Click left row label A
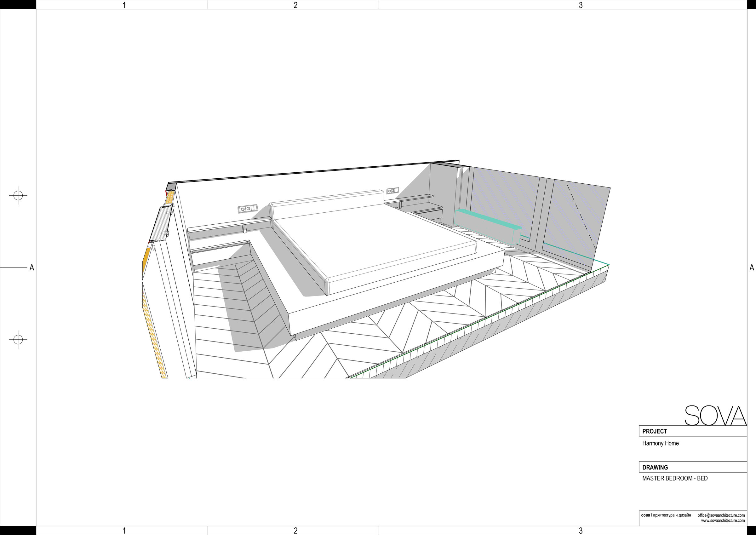The width and height of the screenshot is (756, 535). [x=31, y=267]
